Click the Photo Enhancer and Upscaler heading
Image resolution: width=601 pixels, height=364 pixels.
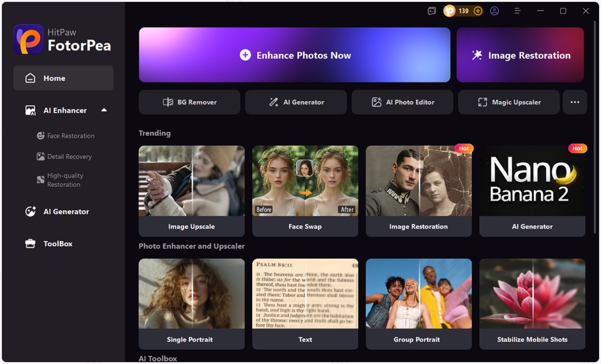coord(191,246)
